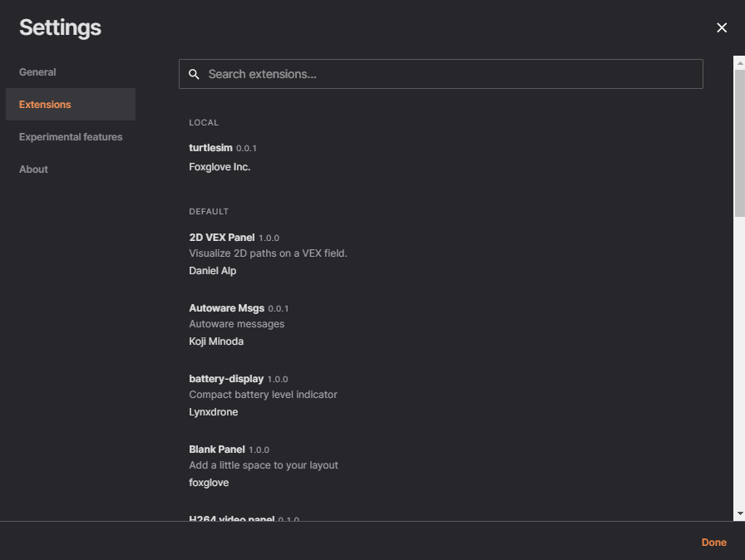Click the scrollbar up arrow
Viewport: 745px width, 560px height.
(740, 62)
